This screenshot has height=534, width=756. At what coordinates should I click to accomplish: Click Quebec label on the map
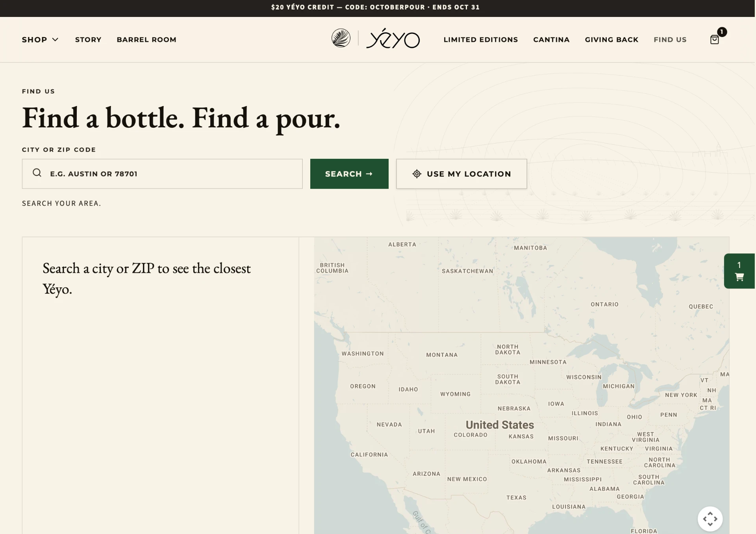(701, 307)
